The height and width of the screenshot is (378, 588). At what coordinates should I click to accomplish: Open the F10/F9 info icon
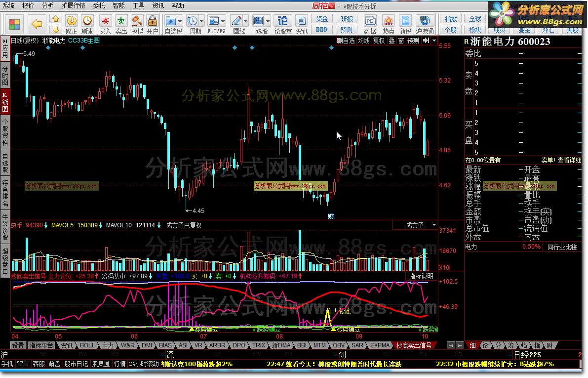pyautogui.click(x=213, y=21)
